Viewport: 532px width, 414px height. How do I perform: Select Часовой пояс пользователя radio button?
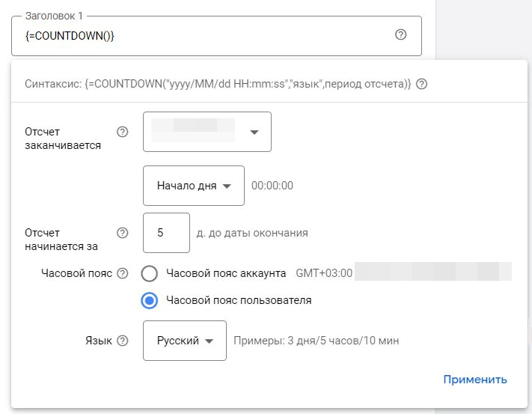pos(150,300)
